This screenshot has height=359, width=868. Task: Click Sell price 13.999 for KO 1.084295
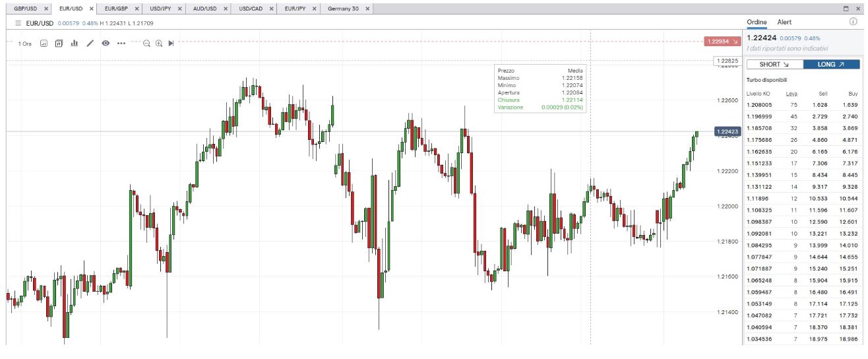pos(819,245)
